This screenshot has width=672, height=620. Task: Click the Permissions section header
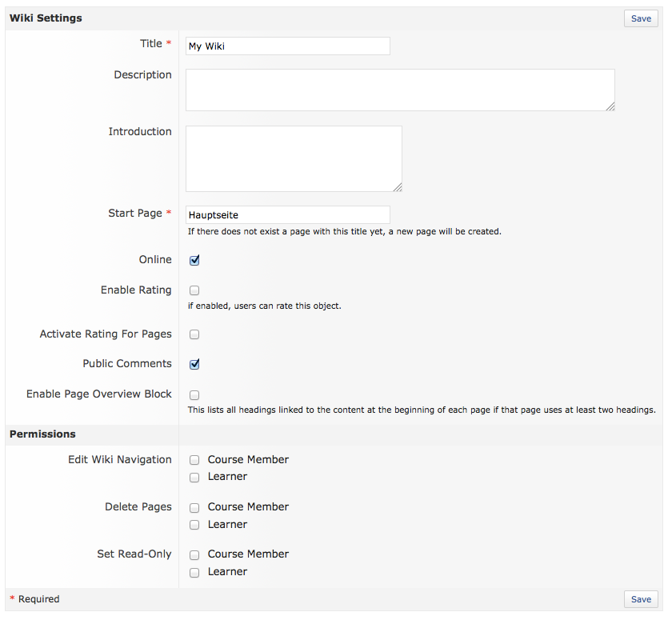click(42, 434)
